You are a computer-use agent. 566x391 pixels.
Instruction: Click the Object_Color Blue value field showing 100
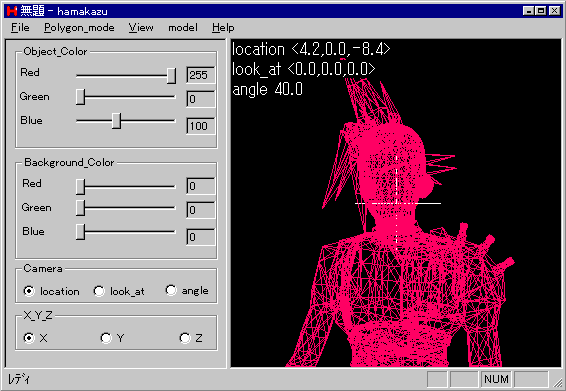201,126
